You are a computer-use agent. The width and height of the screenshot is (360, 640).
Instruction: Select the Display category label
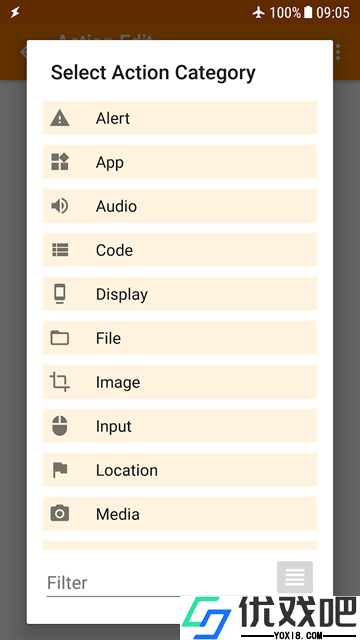point(122,294)
